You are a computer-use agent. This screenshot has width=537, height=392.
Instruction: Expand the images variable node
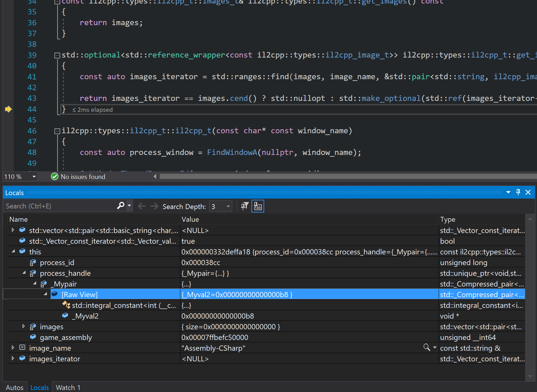23,326
